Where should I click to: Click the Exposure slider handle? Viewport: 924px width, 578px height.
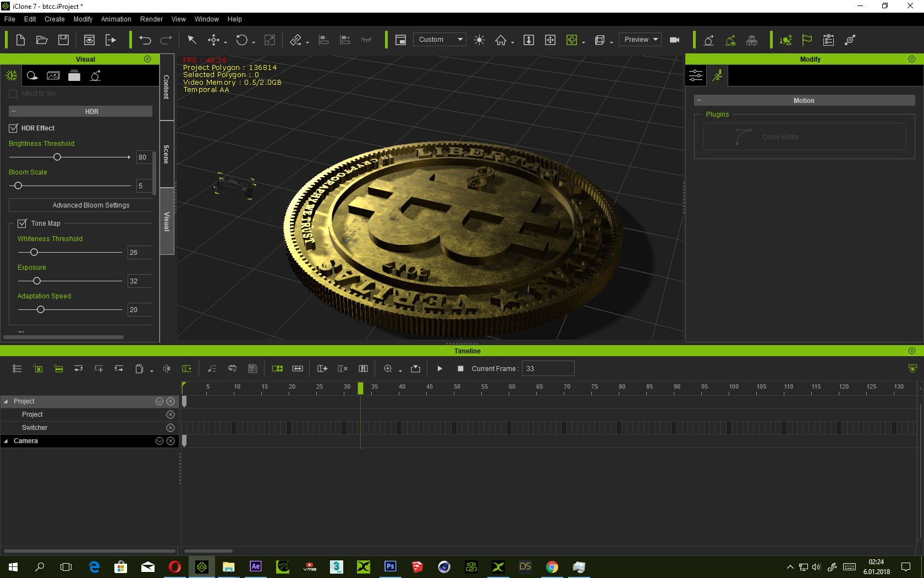point(37,281)
